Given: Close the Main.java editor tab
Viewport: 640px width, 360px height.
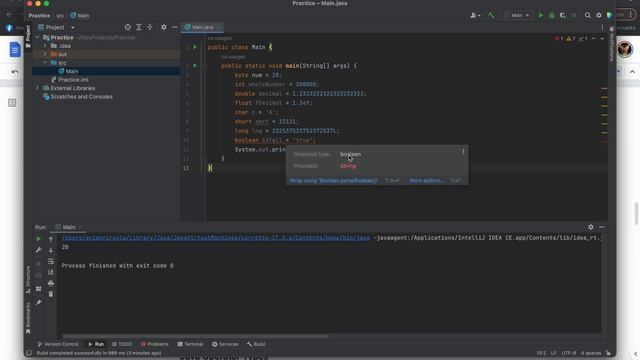Looking at the screenshot, I should point(219,27).
